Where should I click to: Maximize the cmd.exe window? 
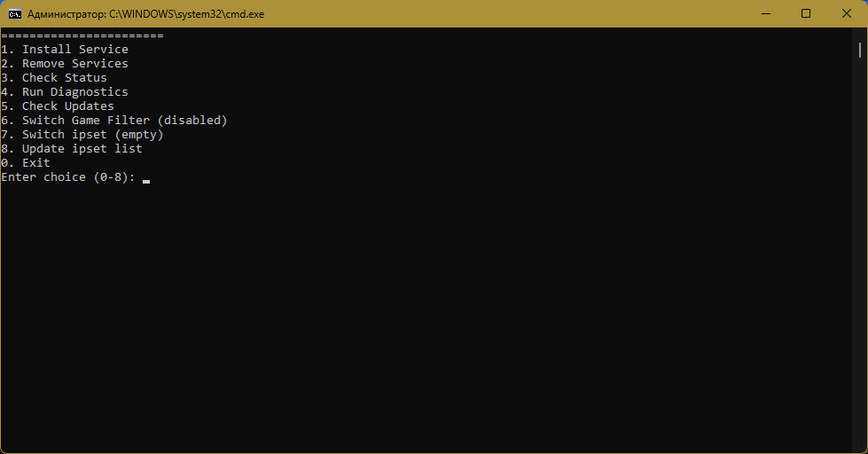coord(806,14)
